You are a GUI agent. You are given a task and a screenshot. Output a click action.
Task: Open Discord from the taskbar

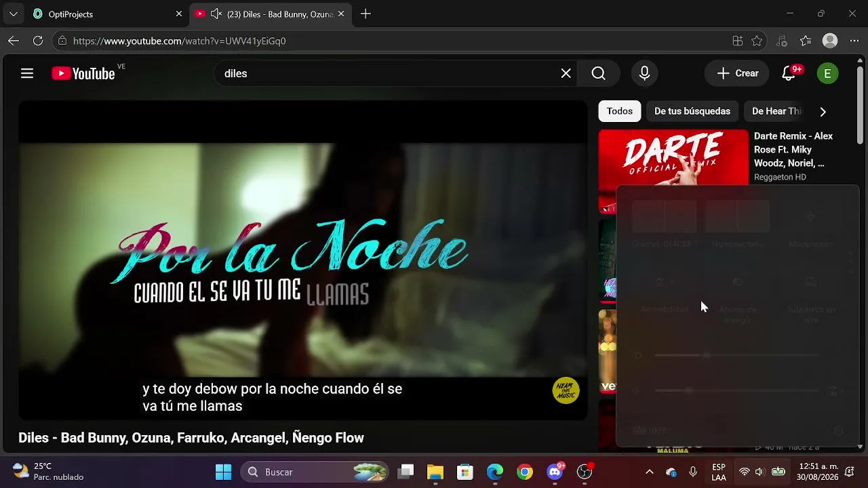[x=555, y=472]
